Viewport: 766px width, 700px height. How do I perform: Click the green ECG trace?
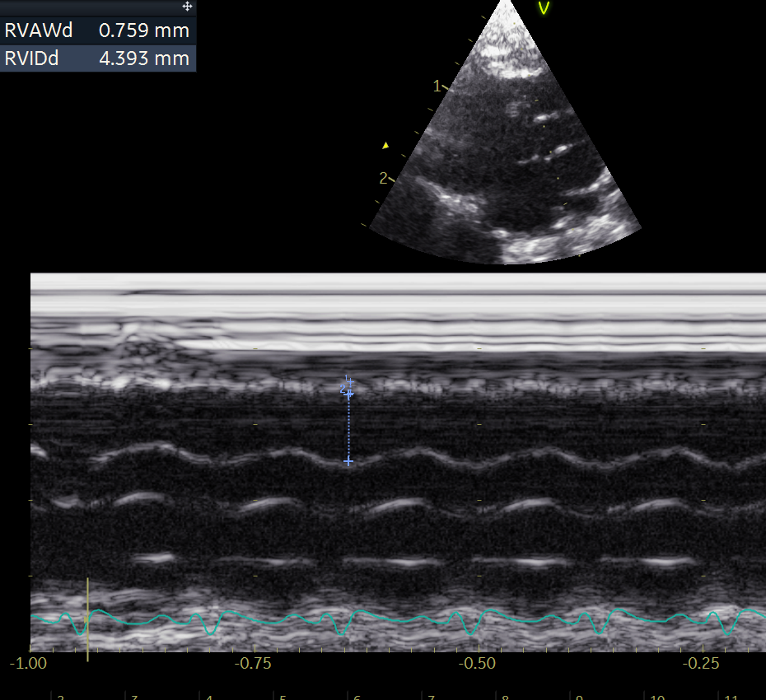(398, 620)
